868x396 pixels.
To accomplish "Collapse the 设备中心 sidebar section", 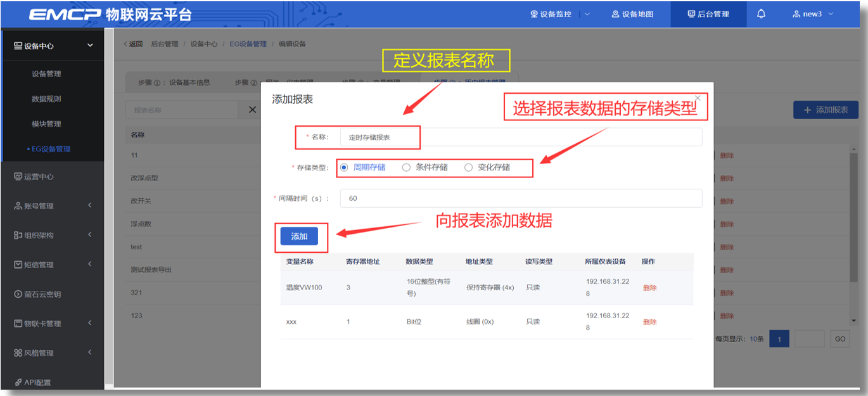I will (90, 45).
